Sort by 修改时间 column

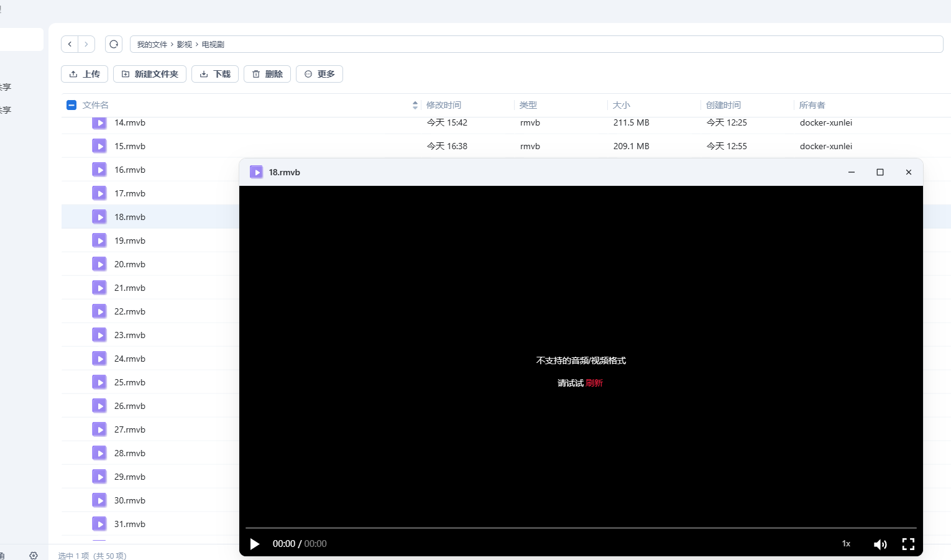444,105
